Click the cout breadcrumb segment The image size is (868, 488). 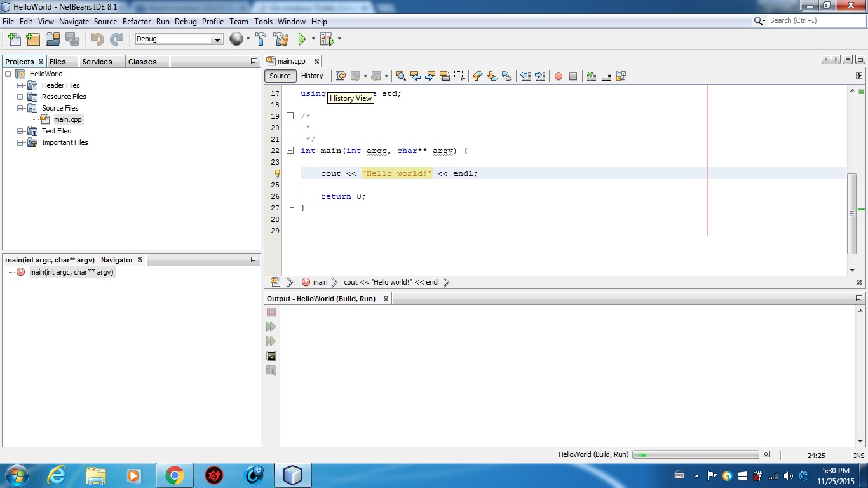pyautogui.click(x=391, y=282)
